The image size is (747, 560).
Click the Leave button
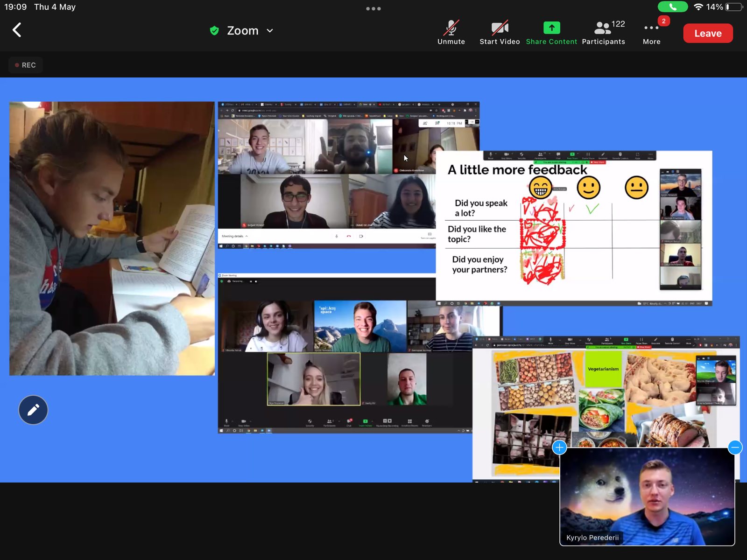tap(708, 33)
